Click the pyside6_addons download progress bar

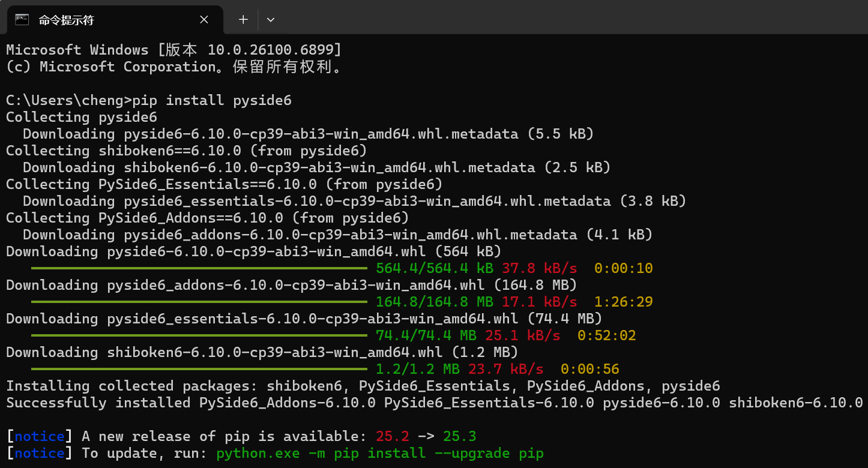[x=199, y=302]
